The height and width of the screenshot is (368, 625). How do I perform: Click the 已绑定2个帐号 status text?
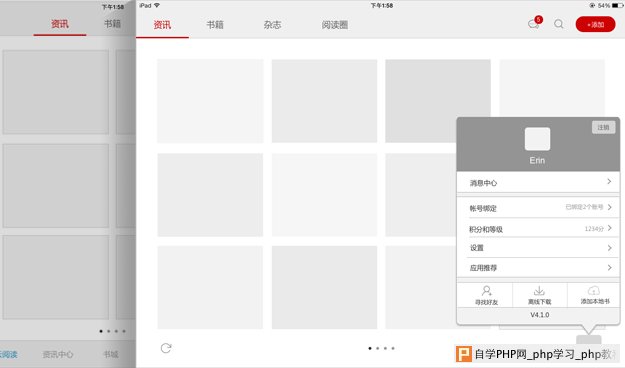pyautogui.click(x=584, y=207)
